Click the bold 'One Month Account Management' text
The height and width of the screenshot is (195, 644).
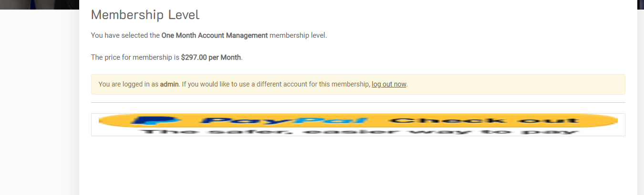(x=215, y=35)
